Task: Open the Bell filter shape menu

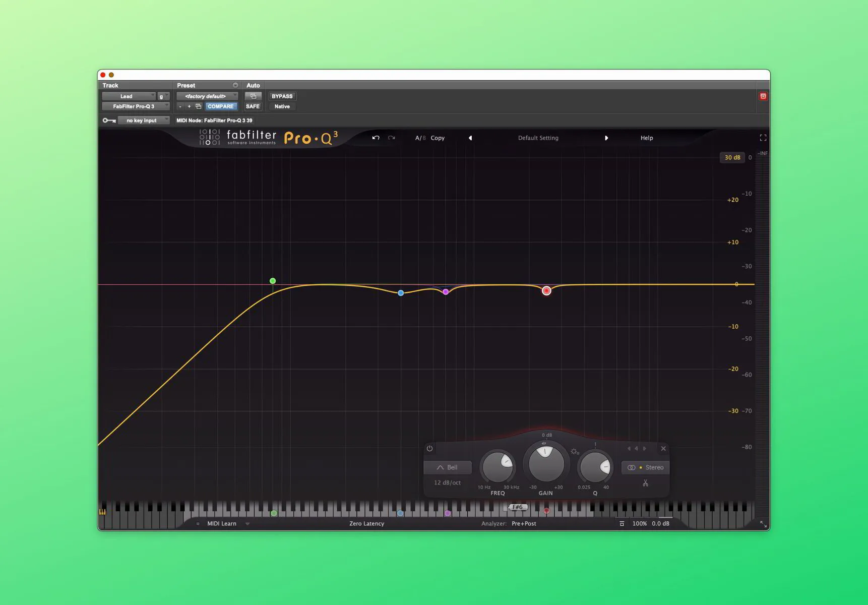Action: click(448, 467)
